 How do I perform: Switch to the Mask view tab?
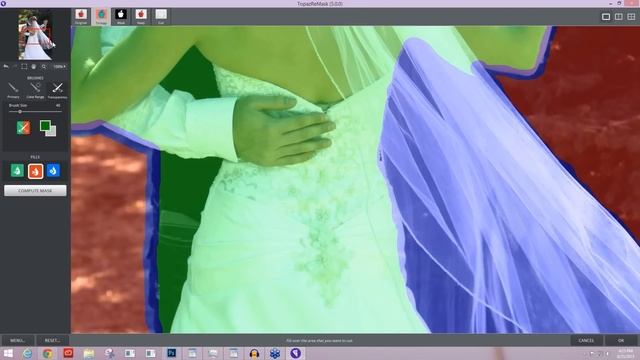(121, 17)
